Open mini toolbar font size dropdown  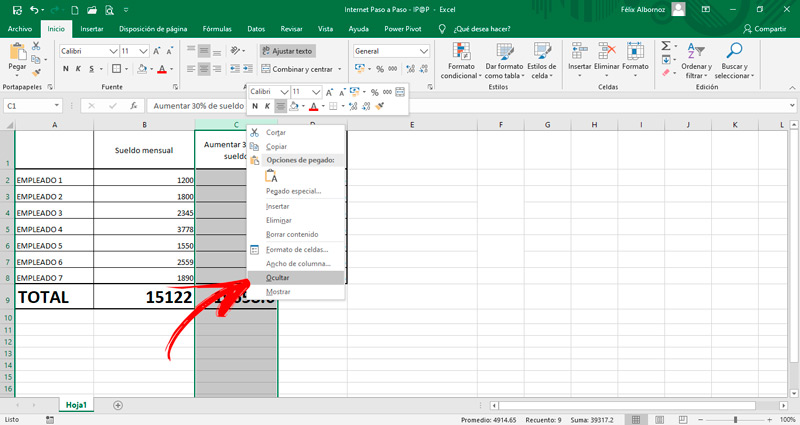[x=316, y=92]
